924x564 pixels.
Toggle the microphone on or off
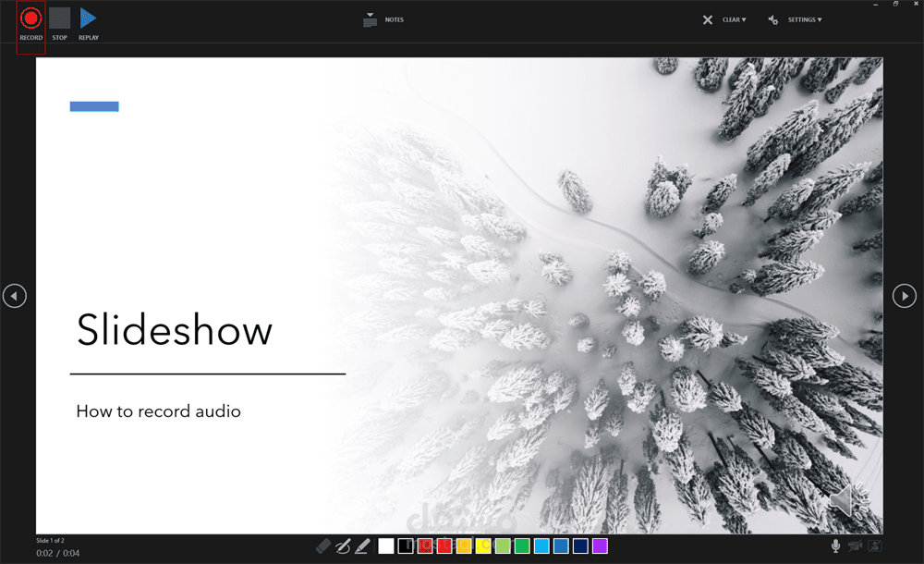coord(835,546)
